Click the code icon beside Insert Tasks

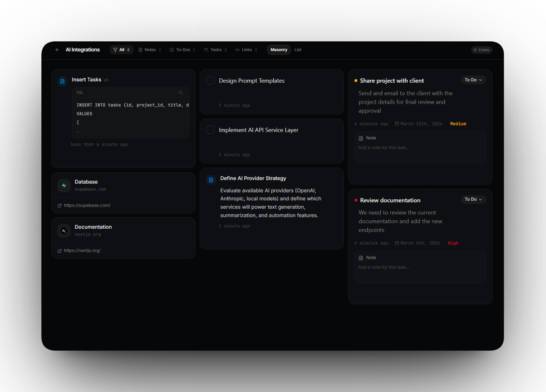pyautogui.click(x=106, y=80)
